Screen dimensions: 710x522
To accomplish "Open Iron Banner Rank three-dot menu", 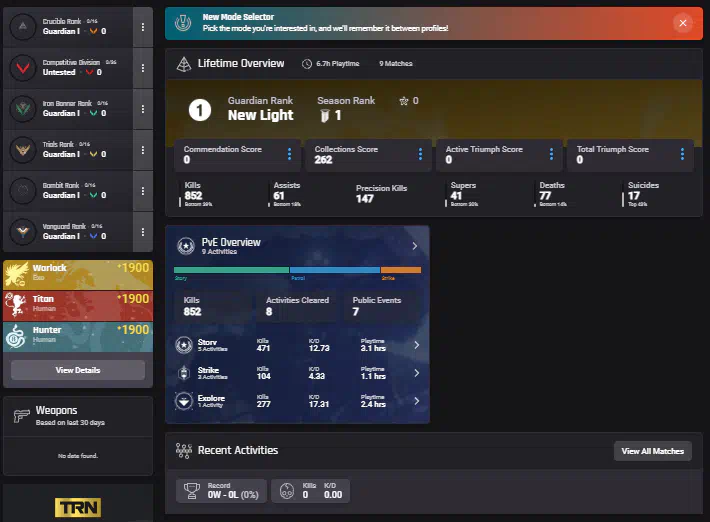I will [x=143, y=109].
